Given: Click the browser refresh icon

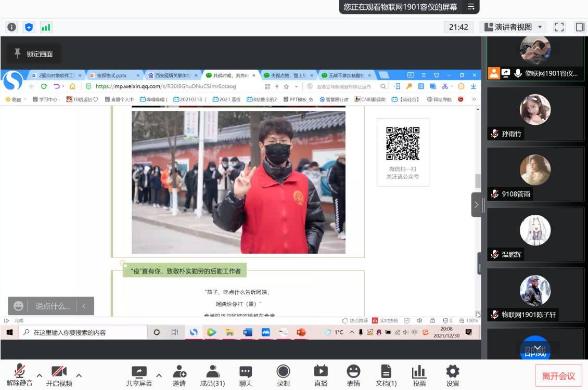Looking at the screenshot, I should pyautogui.click(x=44, y=86).
